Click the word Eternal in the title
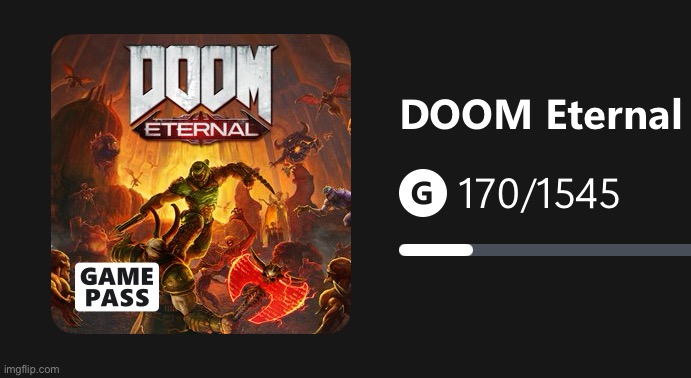The width and height of the screenshot is (691, 378). pos(614,114)
